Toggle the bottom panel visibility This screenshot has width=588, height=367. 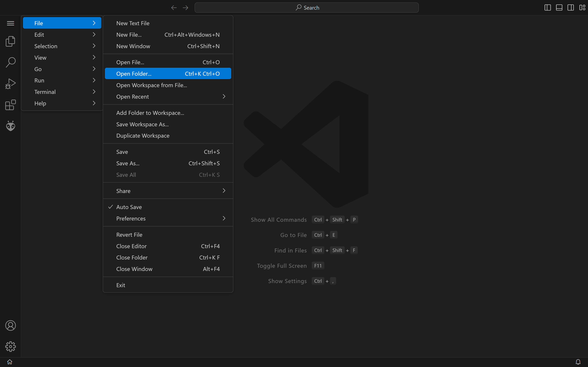(559, 7)
